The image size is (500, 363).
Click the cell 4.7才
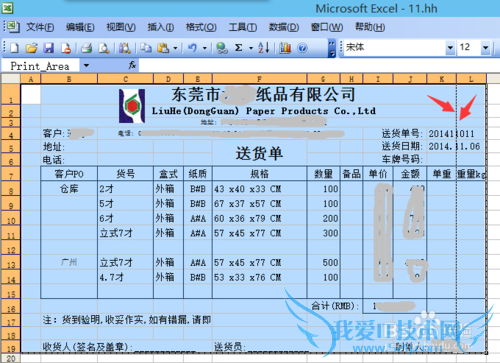click(x=125, y=277)
